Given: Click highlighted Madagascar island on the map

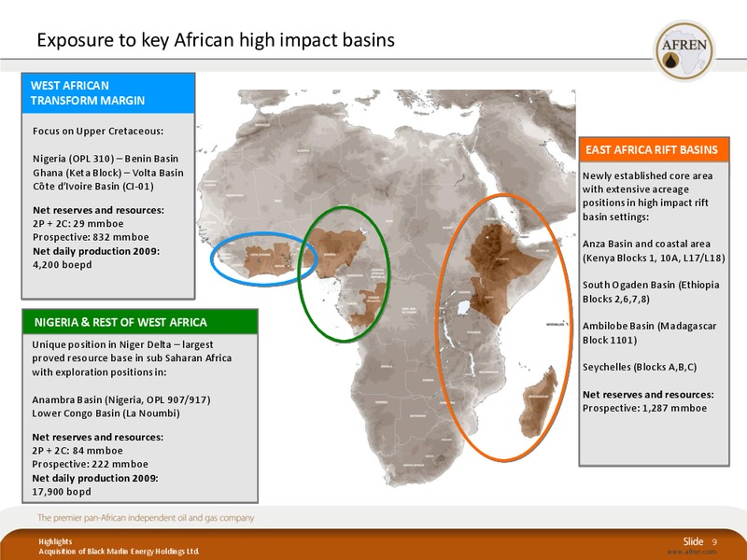Looking at the screenshot, I should 539,402.
